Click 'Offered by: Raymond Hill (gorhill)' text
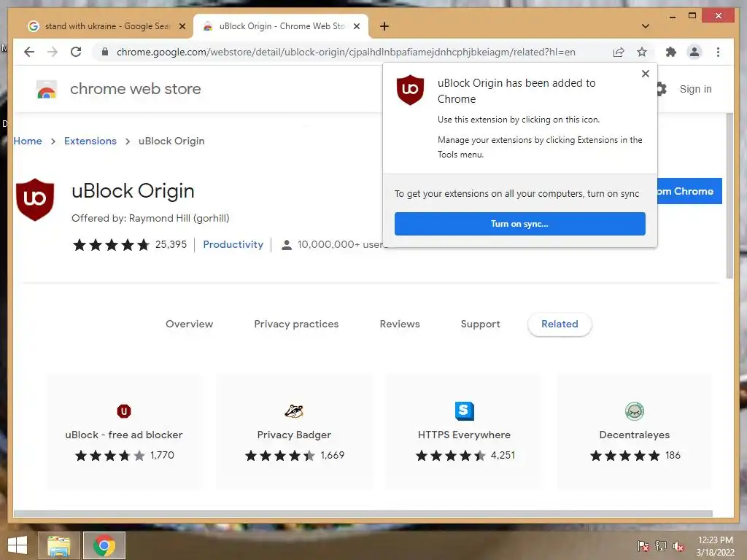This screenshot has width=747, height=560. coord(150,218)
